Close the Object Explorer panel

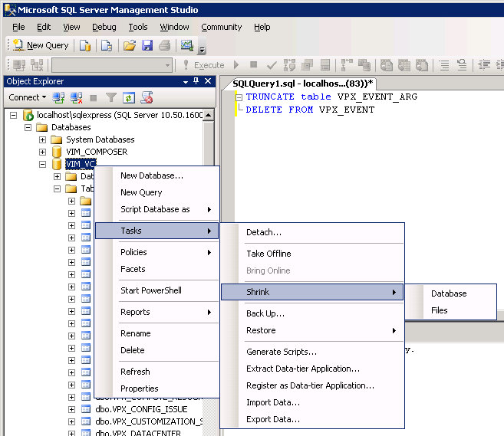click(x=208, y=81)
